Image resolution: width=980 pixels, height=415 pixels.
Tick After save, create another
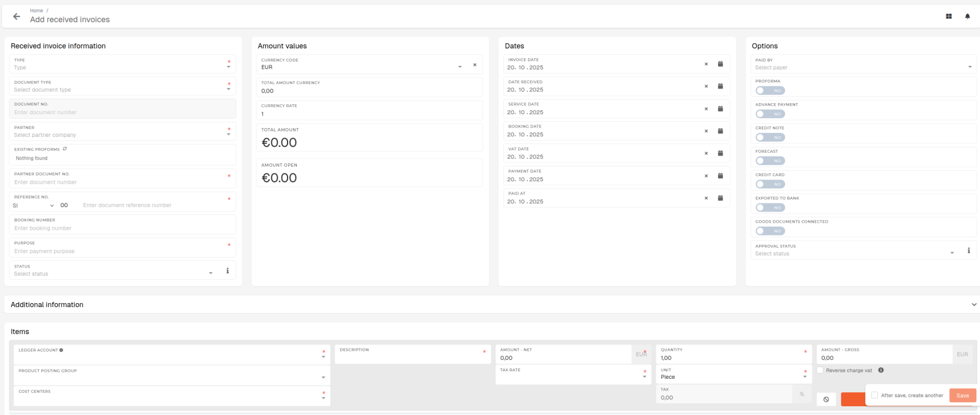tap(874, 395)
